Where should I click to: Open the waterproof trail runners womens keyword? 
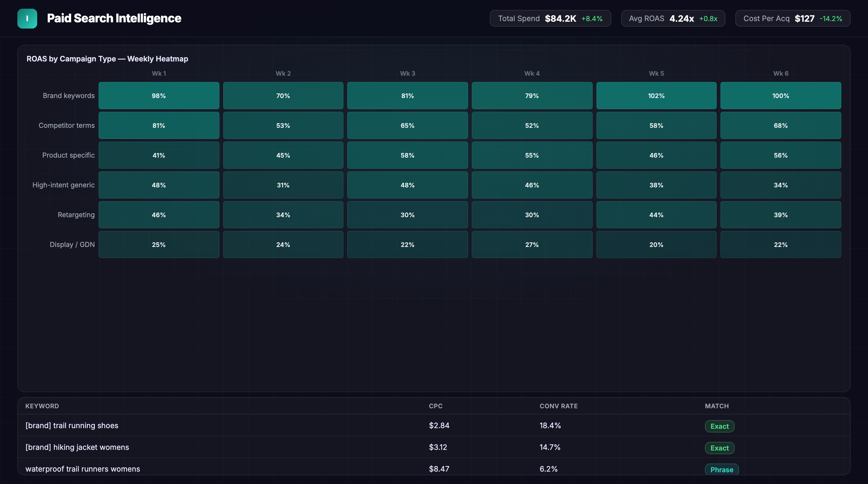82,469
